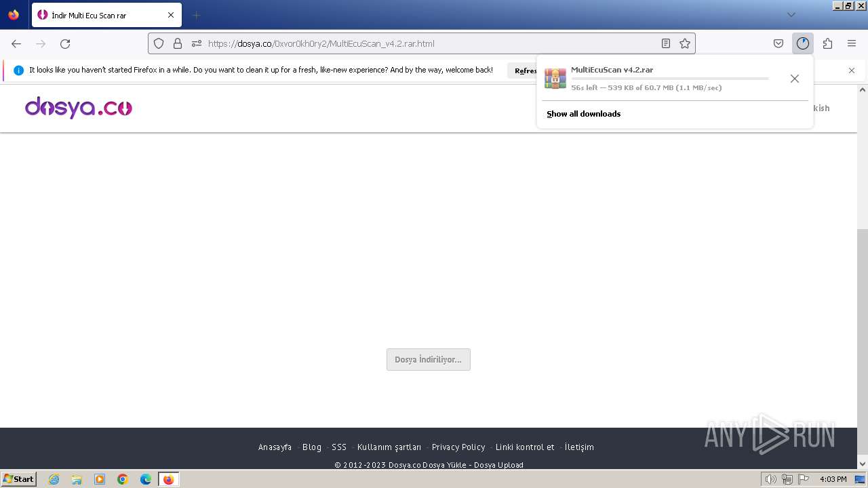Screen dimensions: 868x488
Task: Select Firefox window in taskbar
Action: click(x=168, y=479)
